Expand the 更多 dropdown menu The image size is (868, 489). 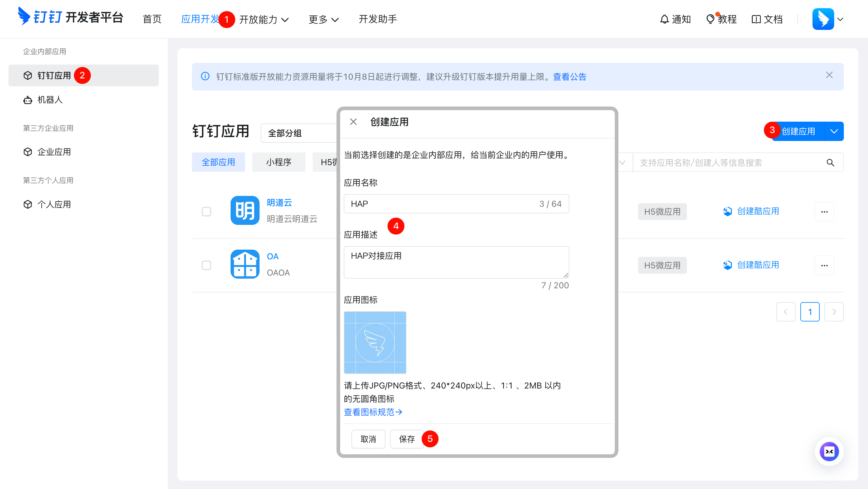click(x=323, y=20)
